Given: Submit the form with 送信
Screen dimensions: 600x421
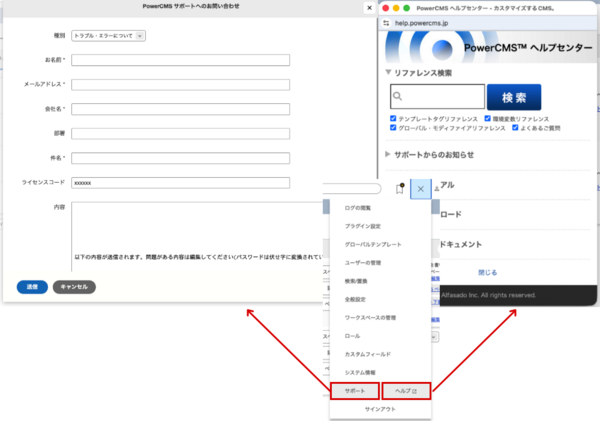Looking at the screenshot, I should click(x=32, y=287).
